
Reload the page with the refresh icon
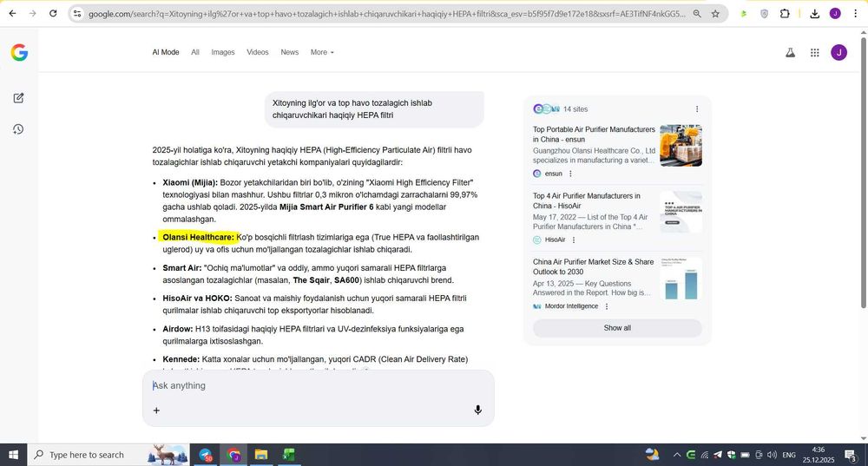pyautogui.click(x=53, y=13)
